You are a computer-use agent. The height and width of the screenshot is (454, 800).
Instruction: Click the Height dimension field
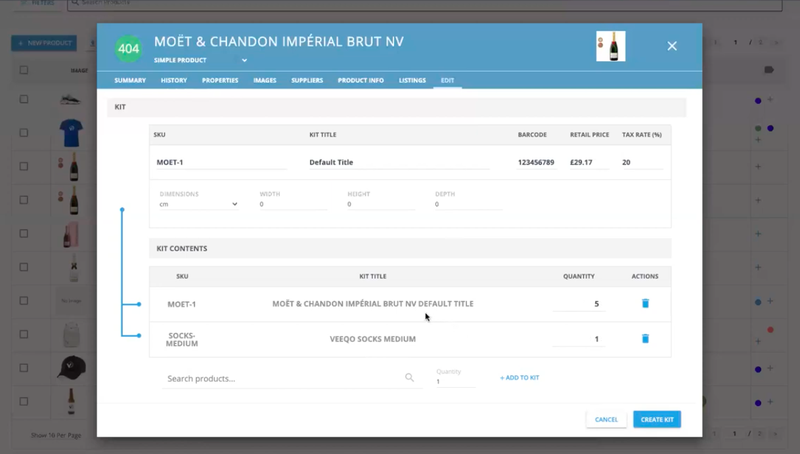tap(381, 204)
